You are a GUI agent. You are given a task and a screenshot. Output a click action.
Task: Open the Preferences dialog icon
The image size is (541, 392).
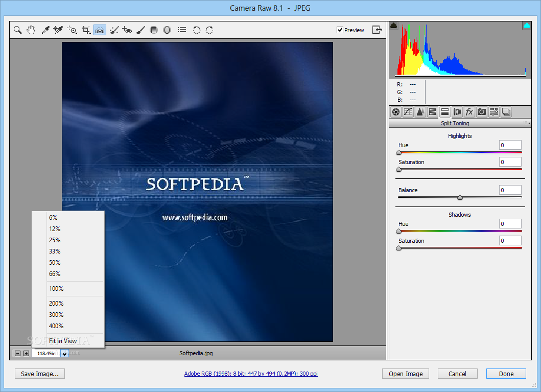click(x=182, y=30)
